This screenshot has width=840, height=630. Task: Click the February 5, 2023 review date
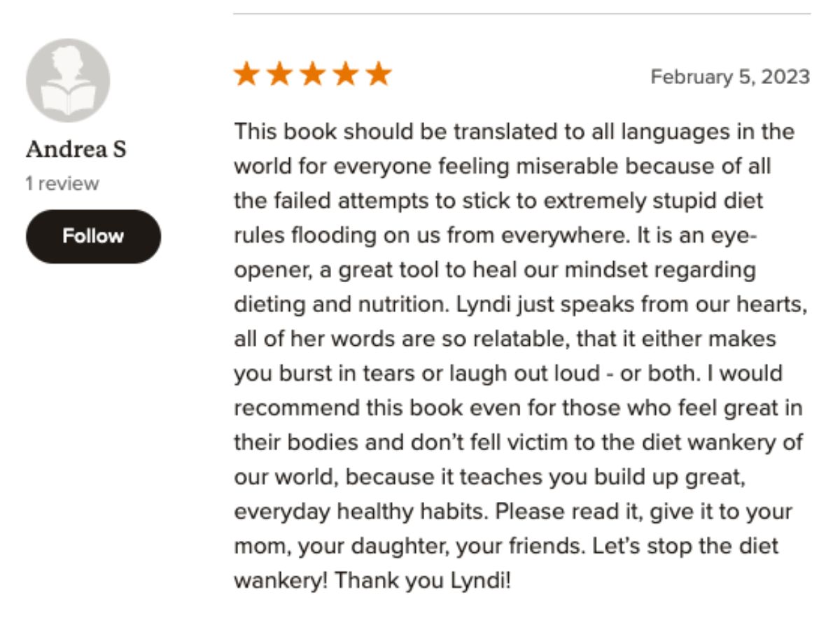tap(730, 76)
